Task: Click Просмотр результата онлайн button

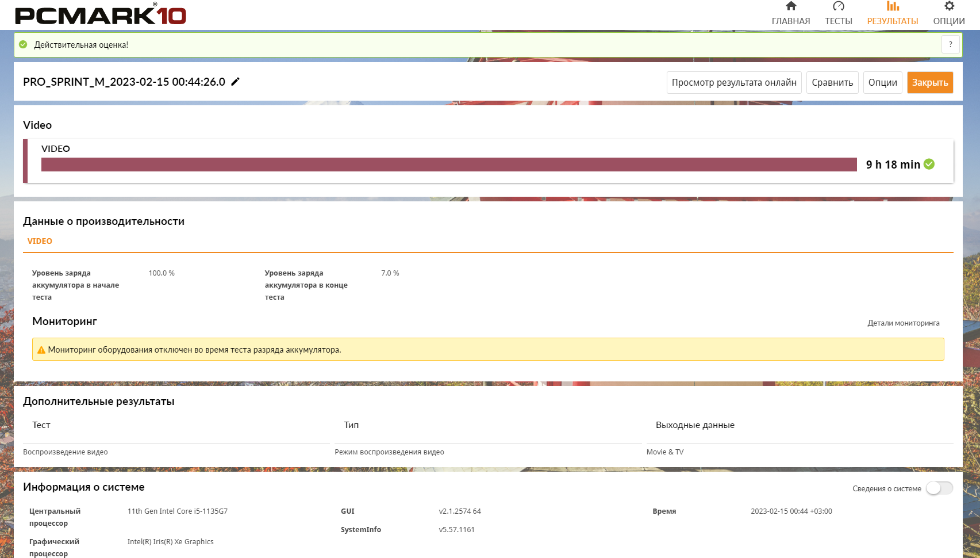Action: pyautogui.click(x=734, y=82)
